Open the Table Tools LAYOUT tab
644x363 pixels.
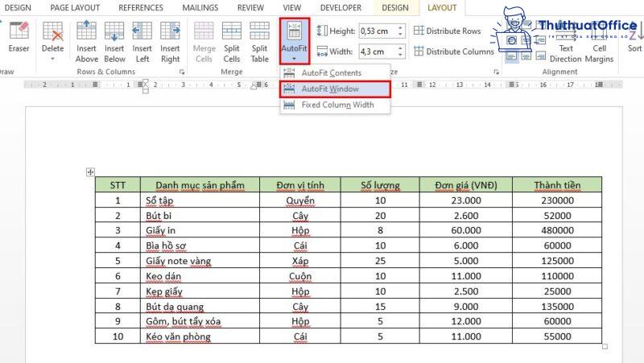(442, 8)
